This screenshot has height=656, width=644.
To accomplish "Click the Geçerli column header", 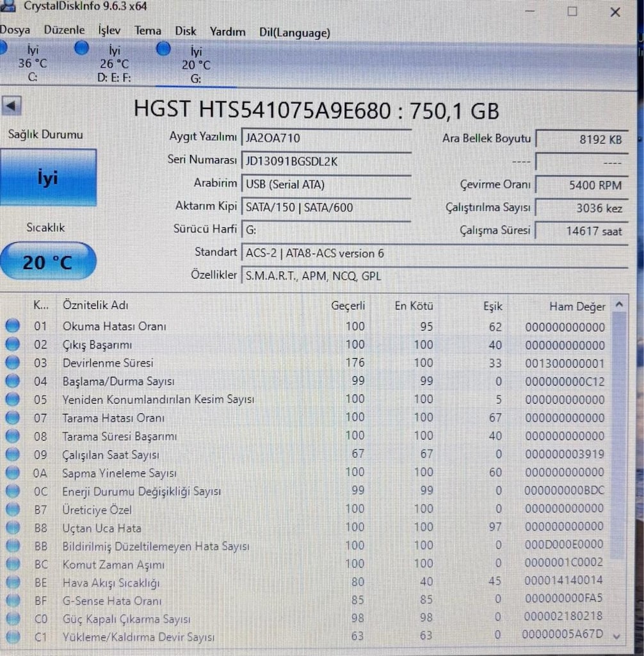I will click(348, 306).
